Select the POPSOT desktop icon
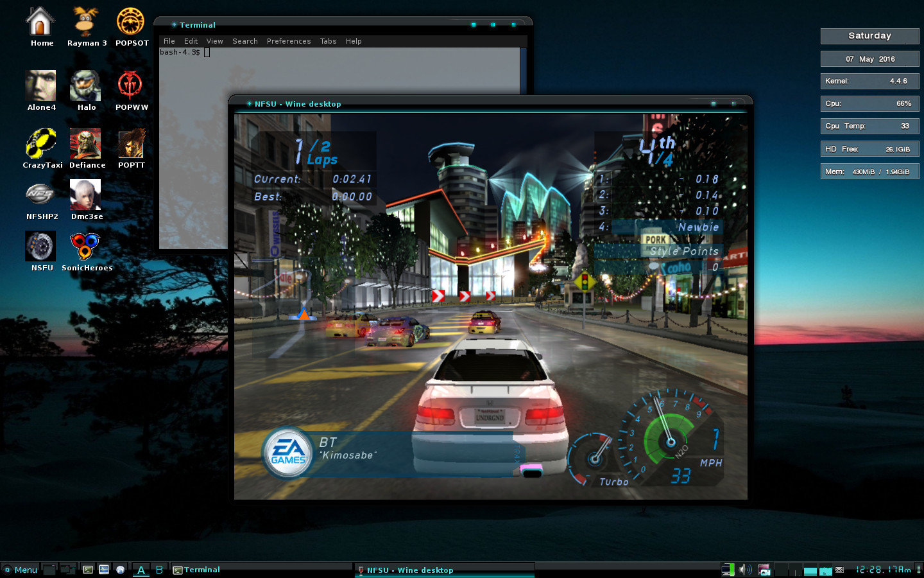 pos(131,27)
